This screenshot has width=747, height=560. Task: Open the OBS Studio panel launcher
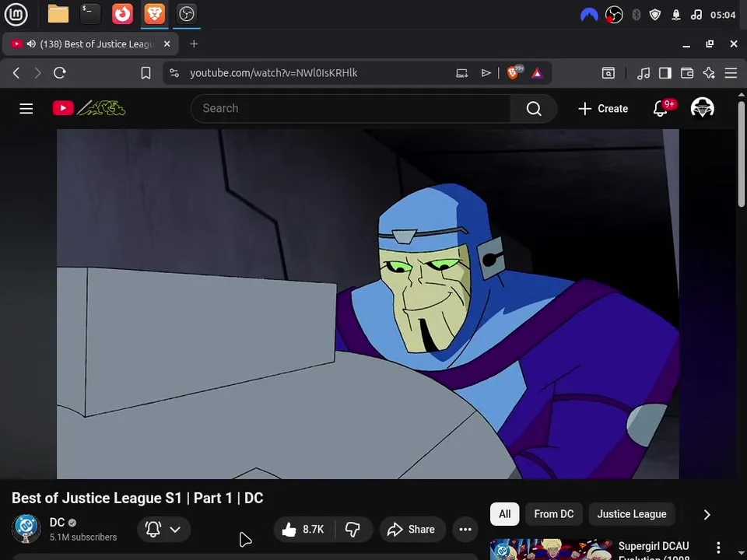(186, 14)
